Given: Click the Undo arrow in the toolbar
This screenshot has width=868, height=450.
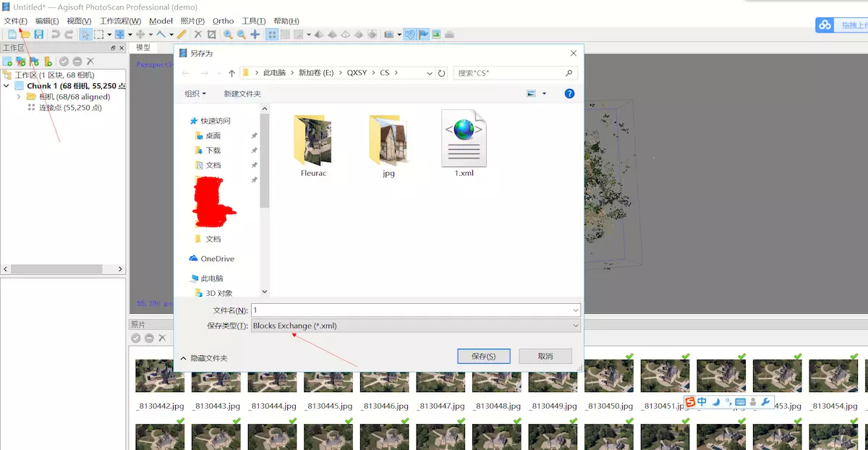Looking at the screenshot, I should point(55,35).
